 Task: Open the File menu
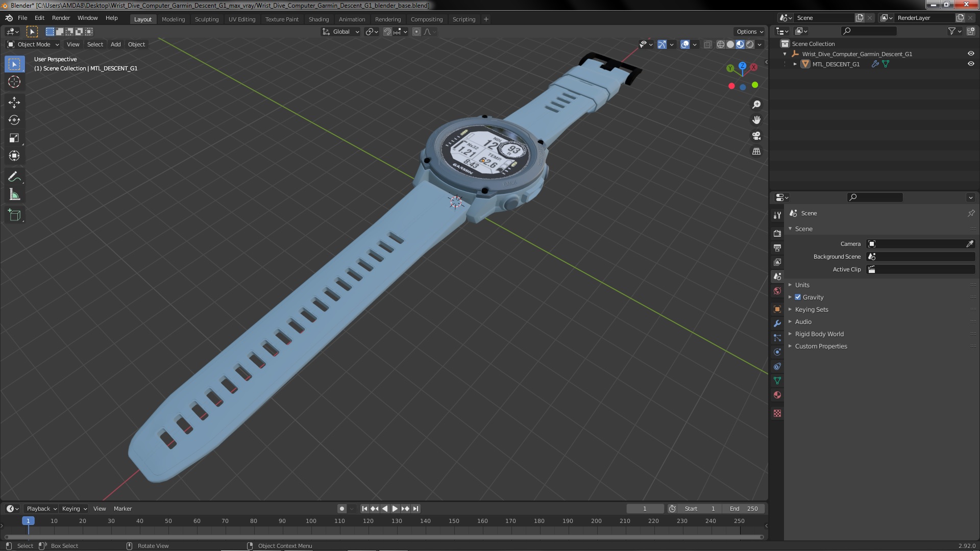pyautogui.click(x=22, y=18)
